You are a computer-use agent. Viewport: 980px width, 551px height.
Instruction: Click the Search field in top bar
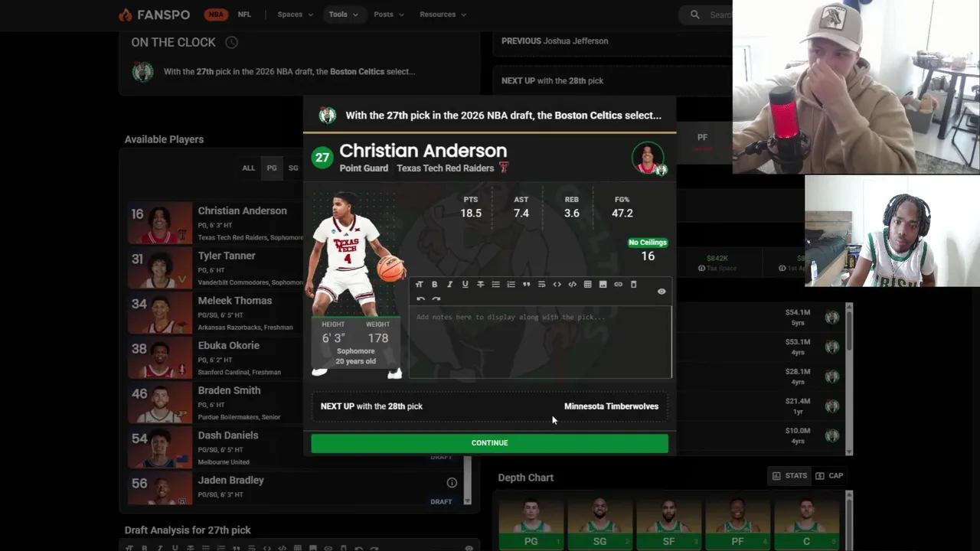720,15
